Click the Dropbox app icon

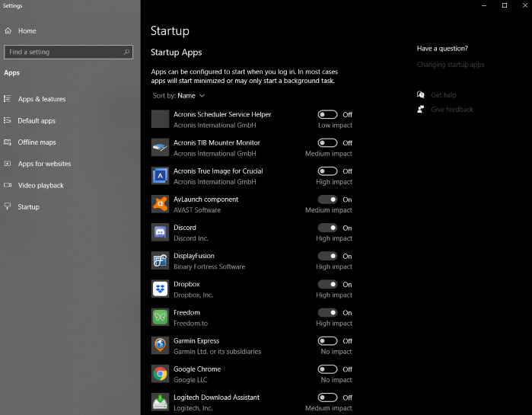point(160,289)
